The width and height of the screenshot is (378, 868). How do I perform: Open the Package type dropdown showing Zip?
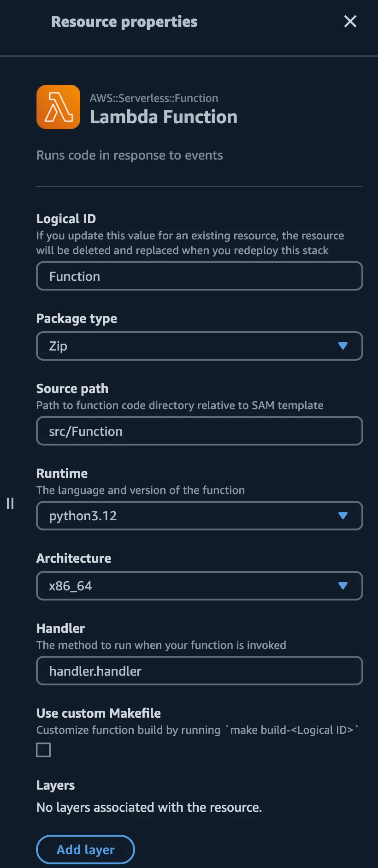(x=199, y=346)
